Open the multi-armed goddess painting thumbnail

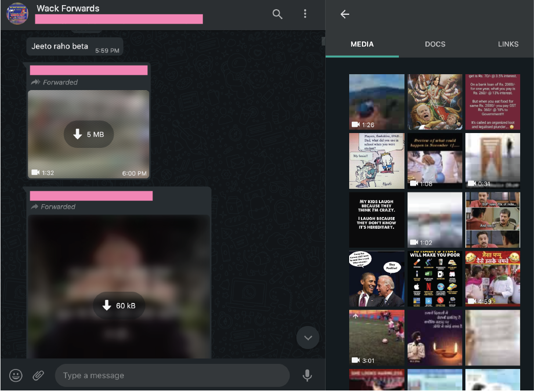coord(435,102)
